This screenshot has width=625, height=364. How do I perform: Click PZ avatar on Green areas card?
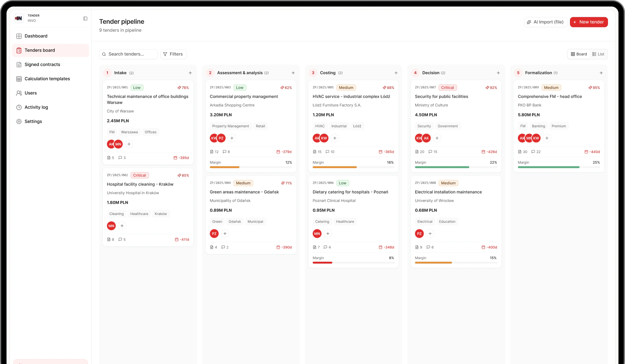(214, 234)
